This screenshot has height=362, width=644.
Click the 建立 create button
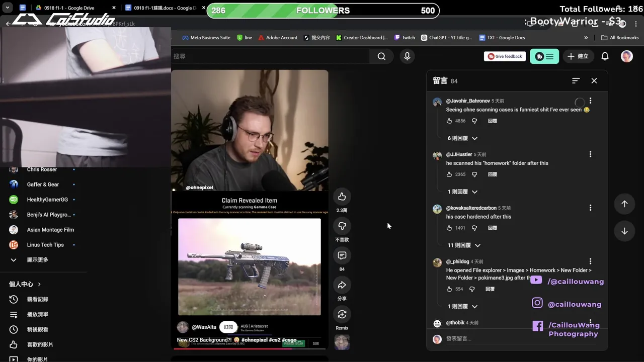[578, 56]
